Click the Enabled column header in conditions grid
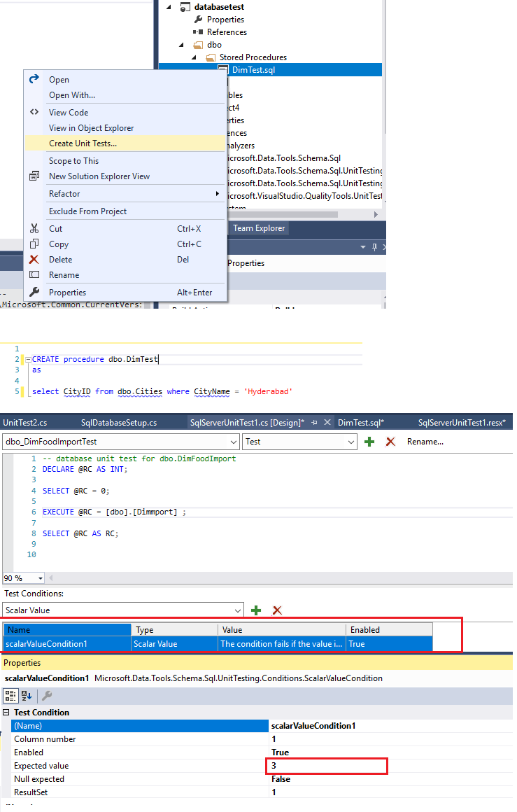 [x=389, y=630]
